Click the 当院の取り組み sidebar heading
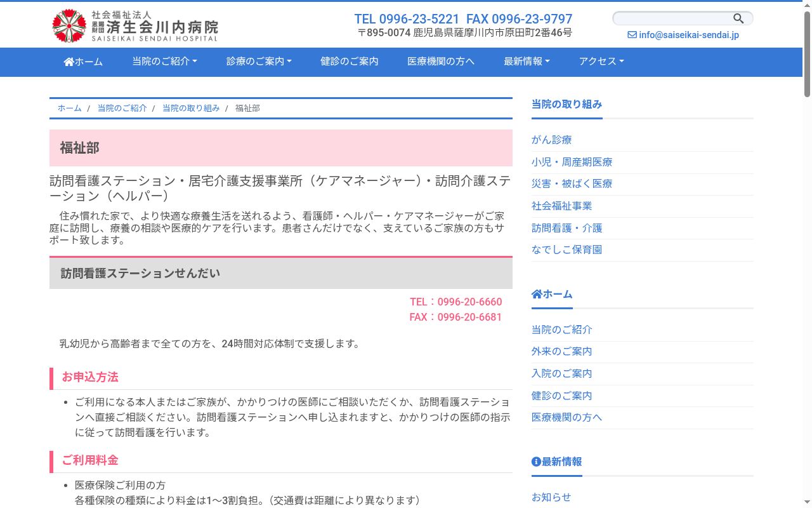Image resolution: width=812 pixels, height=508 pixels. (x=567, y=104)
